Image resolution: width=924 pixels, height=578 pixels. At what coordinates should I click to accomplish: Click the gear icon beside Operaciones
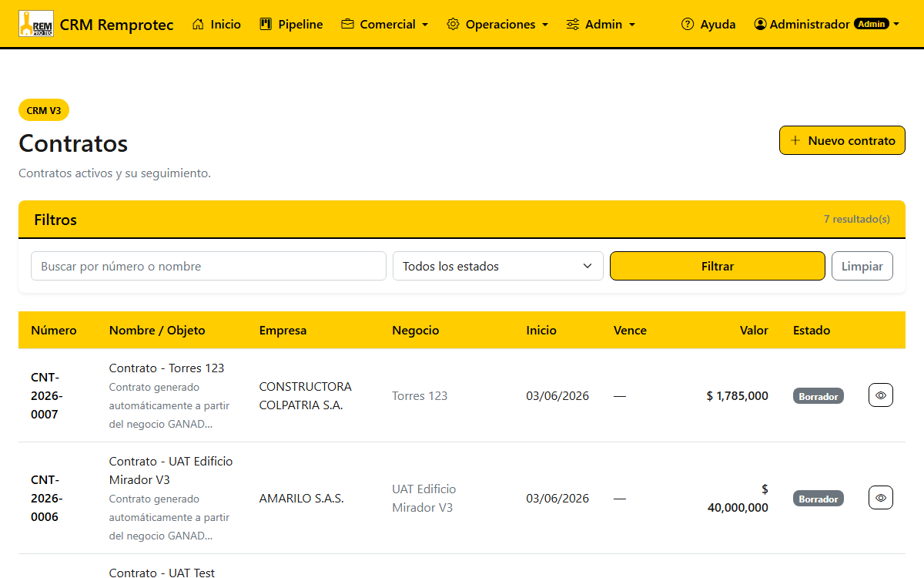pyautogui.click(x=453, y=24)
